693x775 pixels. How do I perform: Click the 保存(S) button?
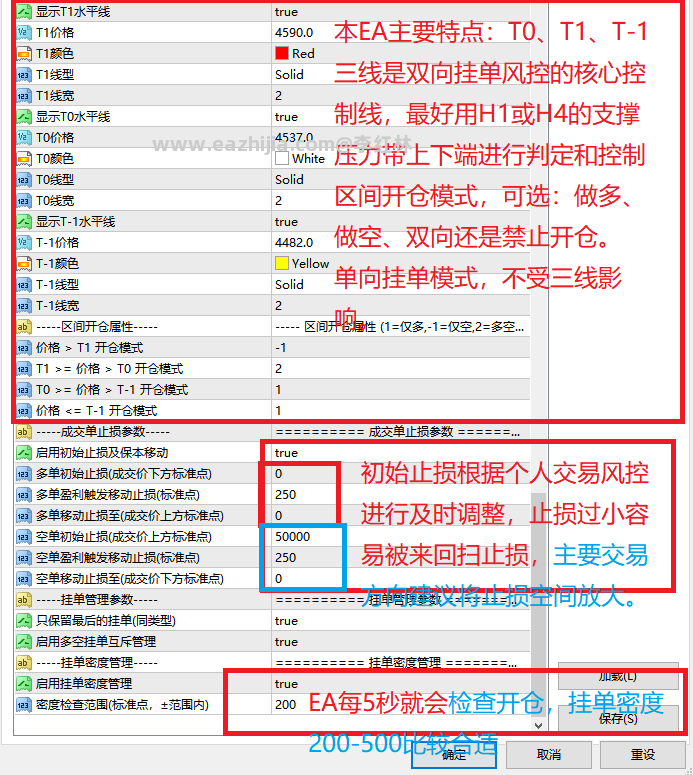(618, 718)
